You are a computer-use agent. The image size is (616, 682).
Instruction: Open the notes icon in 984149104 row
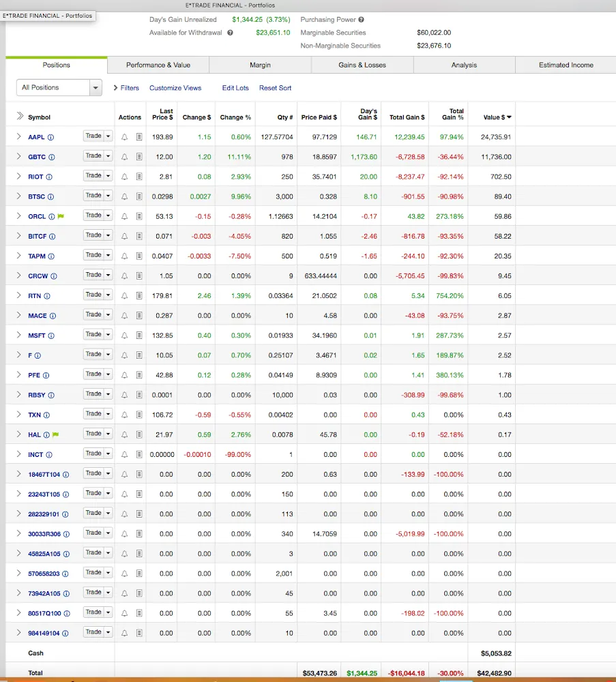(x=139, y=634)
